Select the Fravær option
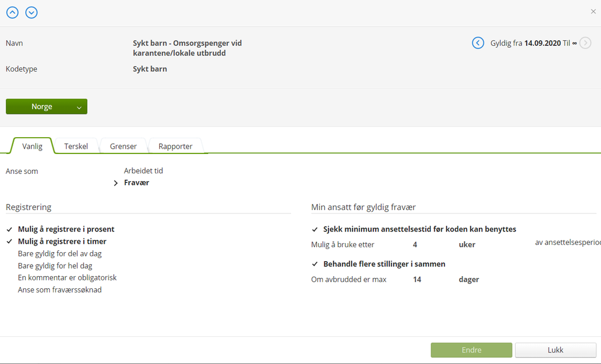This screenshot has width=601, height=364. pyautogui.click(x=137, y=183)
